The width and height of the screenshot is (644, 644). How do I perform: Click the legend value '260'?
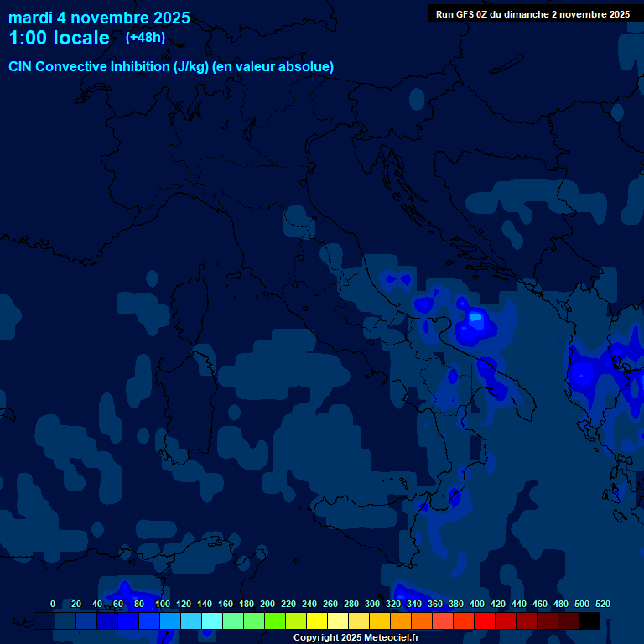coord(330,604)
